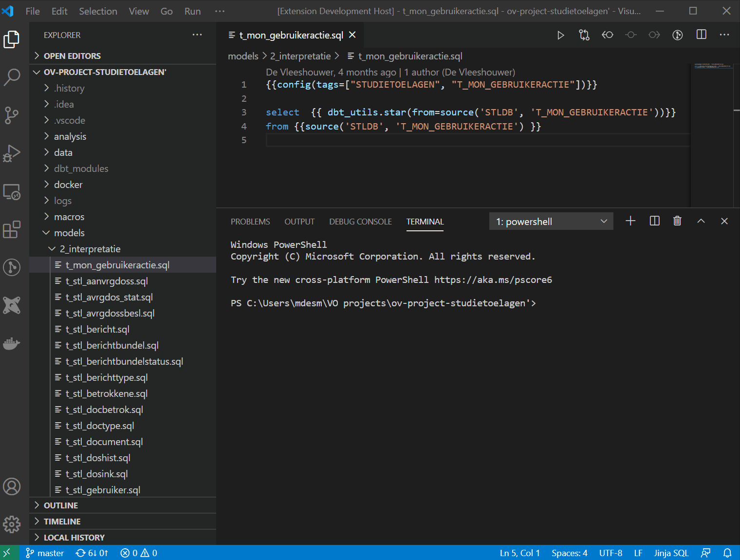
Task: Open the Run menu
Action: tap(192, 11)
